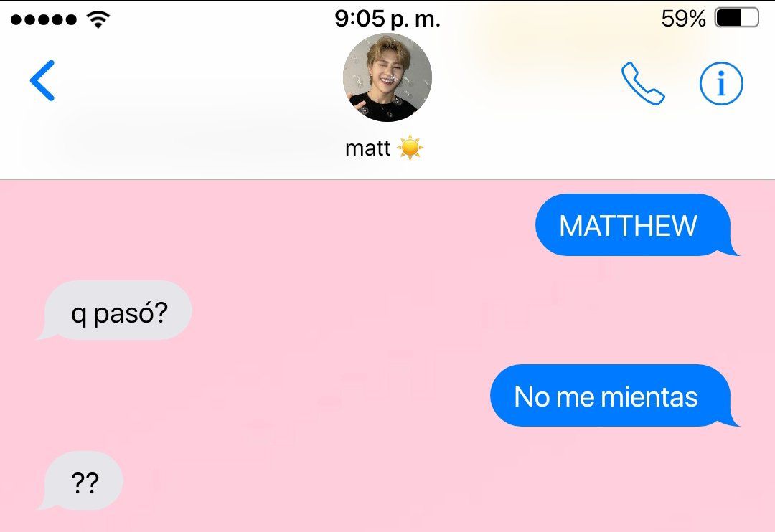
Task: Click empty pink area left of MATTHEW bubble
Action: click(x=267, y=224)
